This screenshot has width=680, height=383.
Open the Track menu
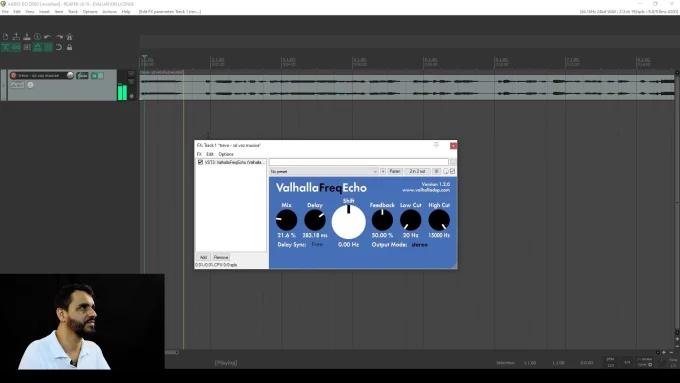[x=73, y=12]
